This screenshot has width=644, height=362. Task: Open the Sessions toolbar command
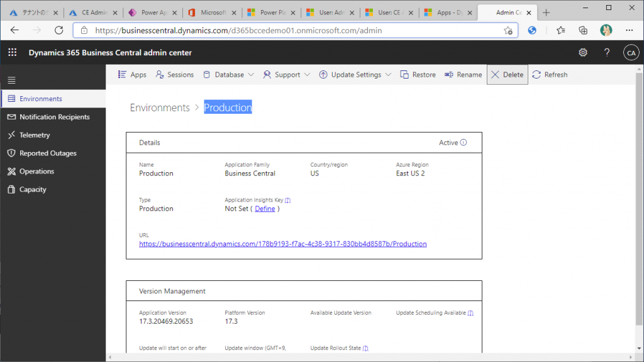[175, 75]
